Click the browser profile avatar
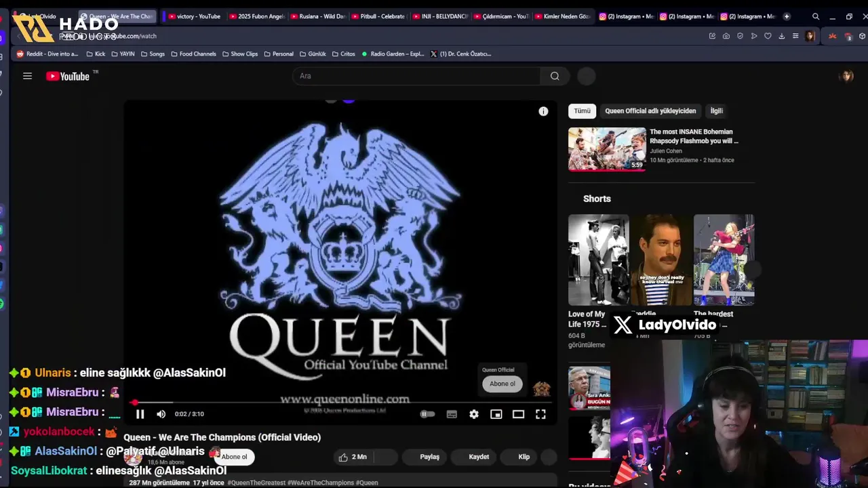The image size is (868, 488). (x=810, y=36)
